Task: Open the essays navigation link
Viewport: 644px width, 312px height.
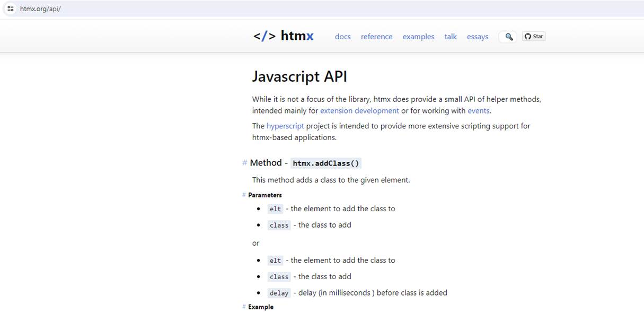Action: pos(478,37)
